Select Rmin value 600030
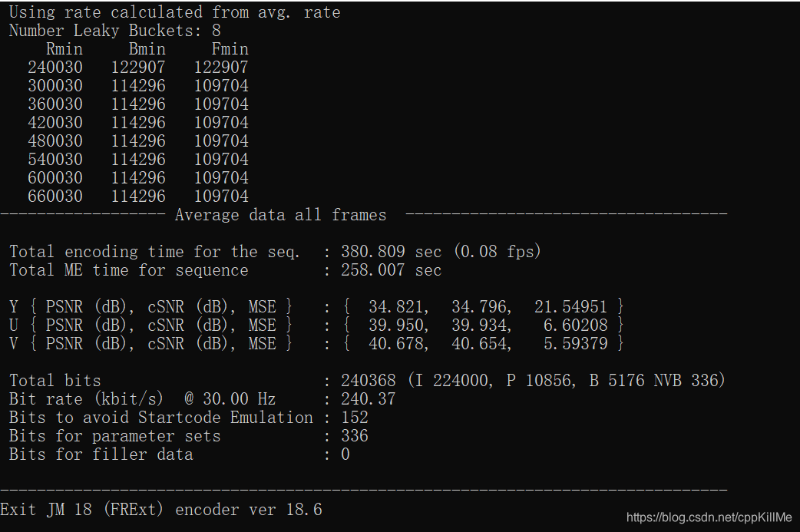This screenshot has height=532, width=800. click(55, 177)
